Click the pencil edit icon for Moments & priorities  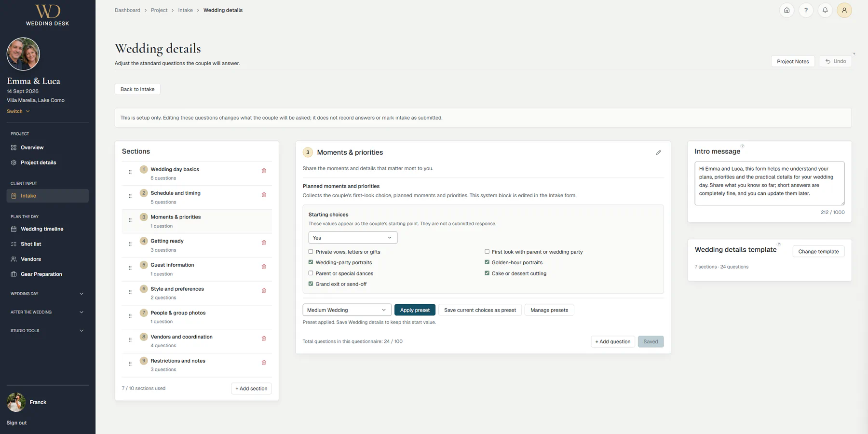tap(658, 152)
